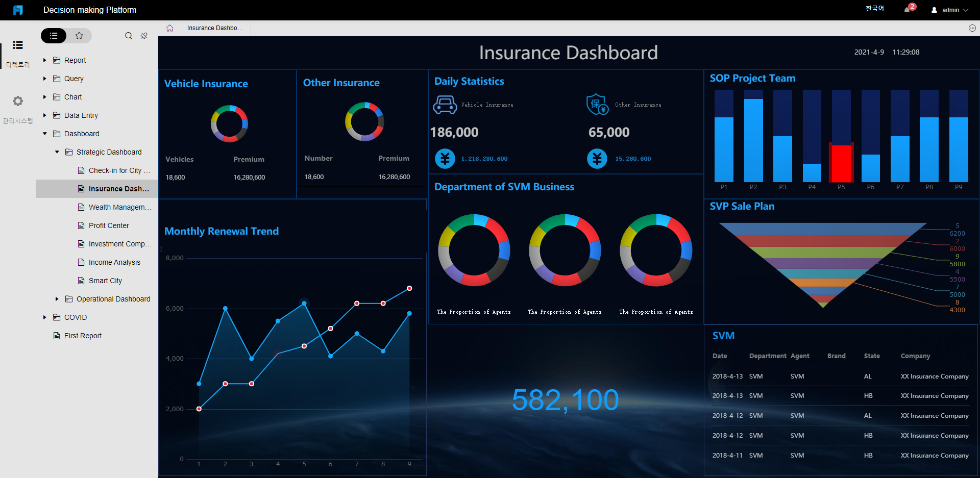Click the COVID folder icon

coord(57,317)
